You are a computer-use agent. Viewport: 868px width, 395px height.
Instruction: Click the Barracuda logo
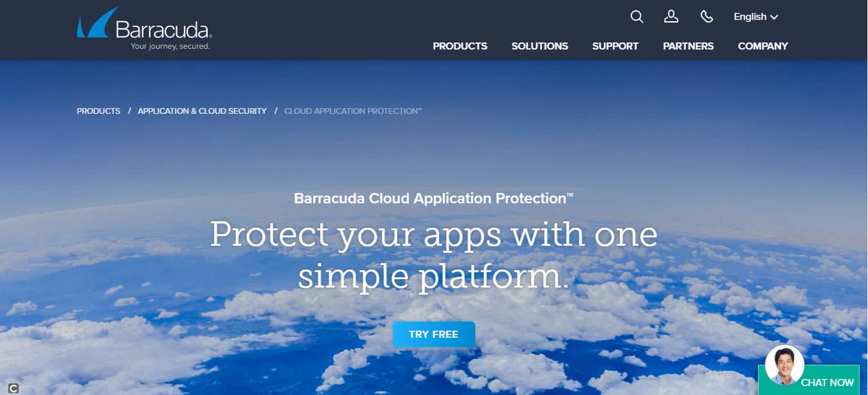[x=145, y=29]
